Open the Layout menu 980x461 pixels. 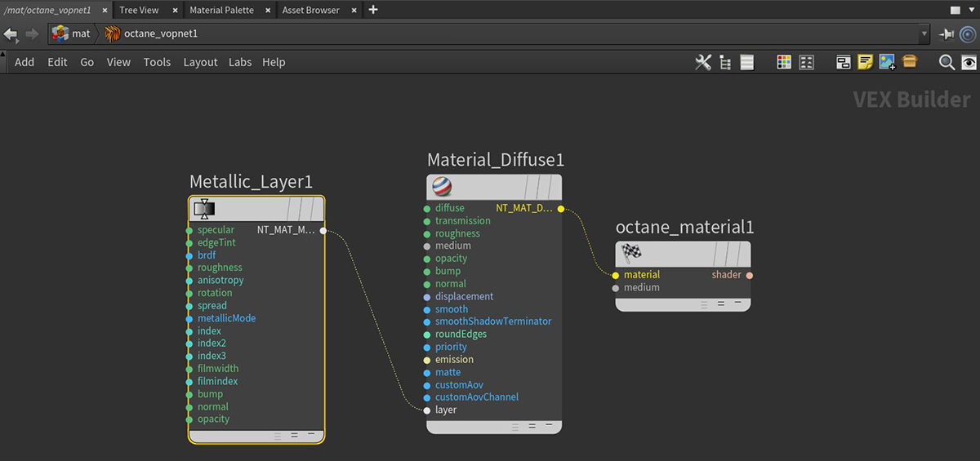pyautogui.click(x=200, y=62)
